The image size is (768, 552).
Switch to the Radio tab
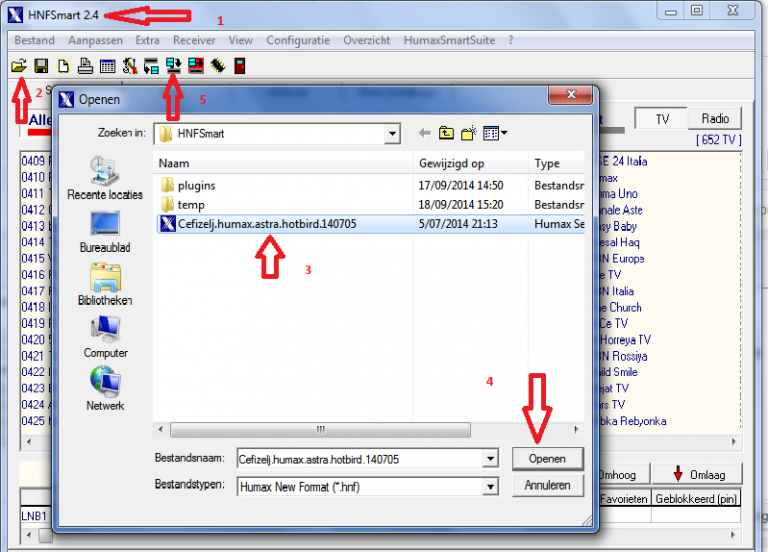(x=715, y=119)
